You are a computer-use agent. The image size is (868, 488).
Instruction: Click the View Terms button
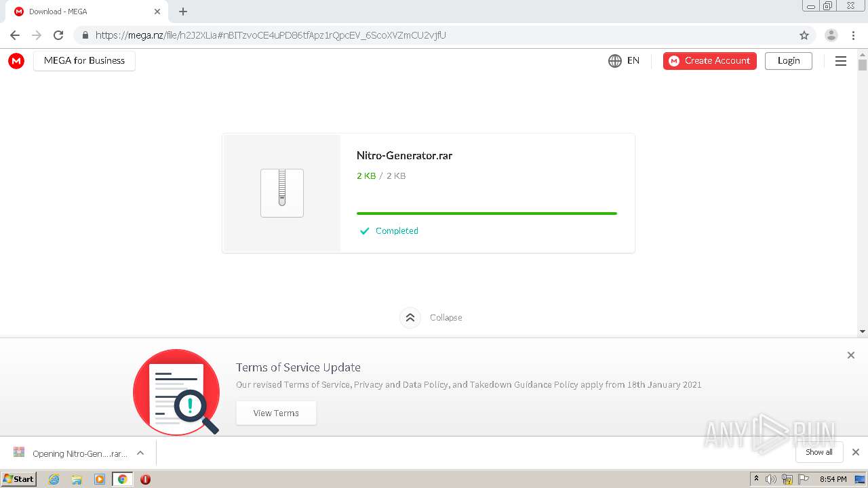tap(276, 413)
